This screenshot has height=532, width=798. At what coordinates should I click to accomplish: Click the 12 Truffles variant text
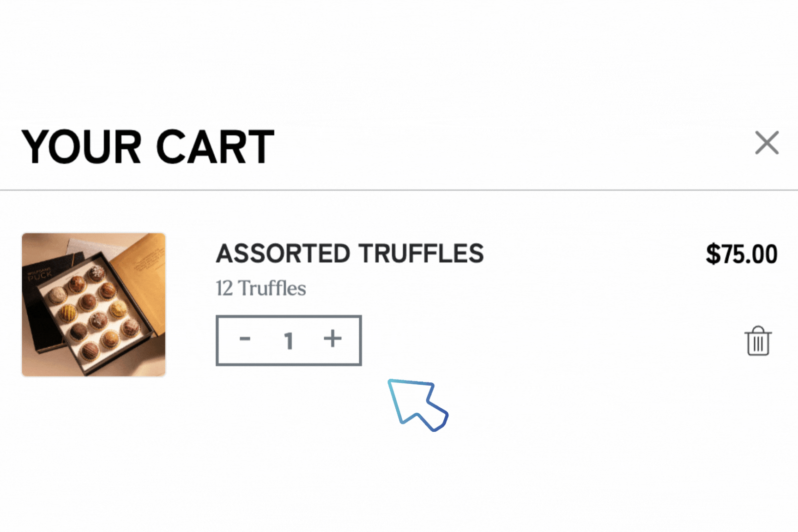261,288
